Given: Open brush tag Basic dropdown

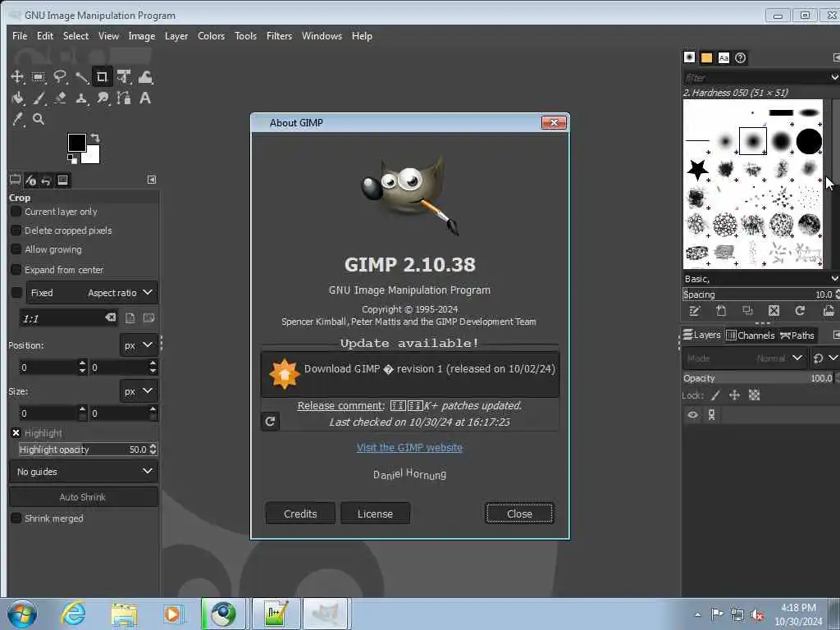Looking at the screenshot, I should (760, 279).
